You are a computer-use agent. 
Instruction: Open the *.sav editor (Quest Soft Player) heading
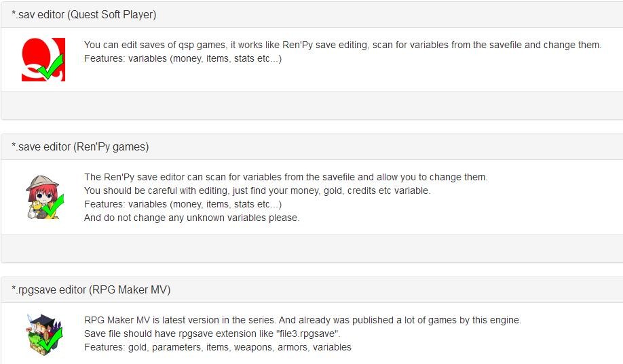pos(83,14)
